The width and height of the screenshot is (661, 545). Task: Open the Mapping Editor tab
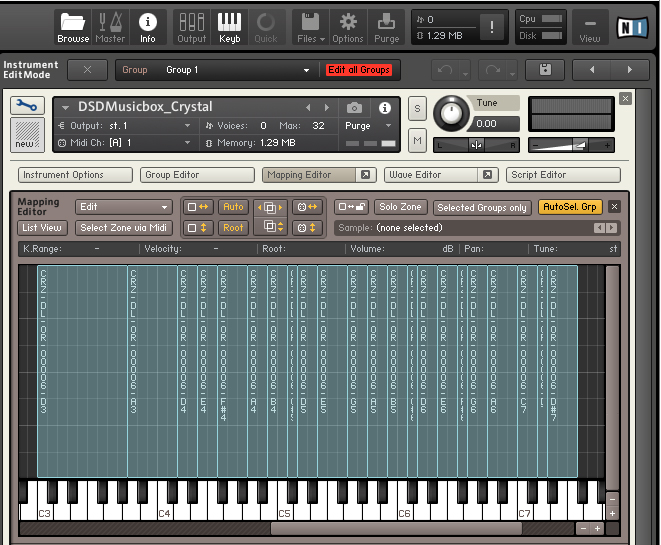point(309,175)
